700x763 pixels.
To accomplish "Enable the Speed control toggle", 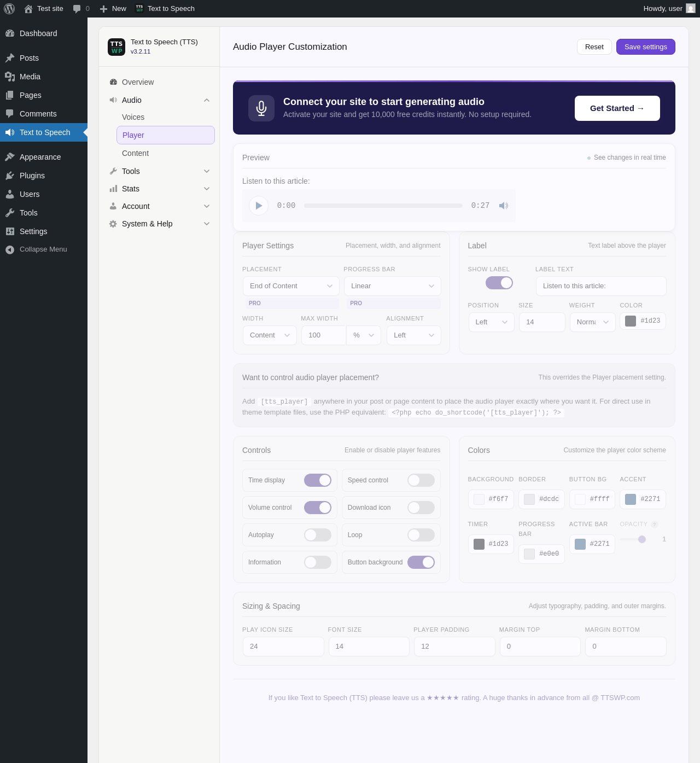I will (x=421, y=480).
